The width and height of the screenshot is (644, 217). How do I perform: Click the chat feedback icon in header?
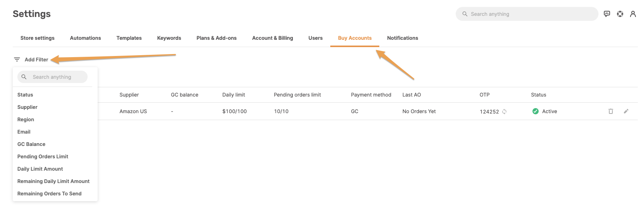607,14
